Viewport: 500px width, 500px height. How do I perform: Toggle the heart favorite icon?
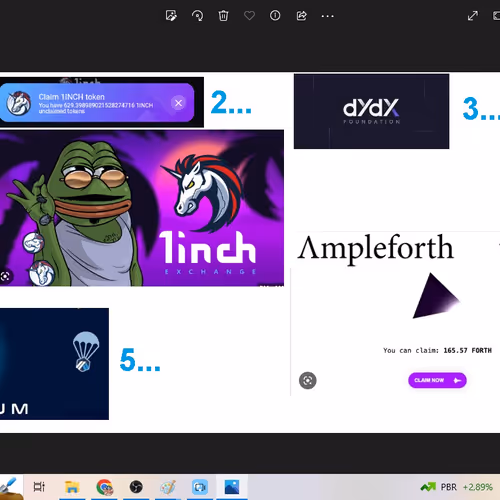249,16
